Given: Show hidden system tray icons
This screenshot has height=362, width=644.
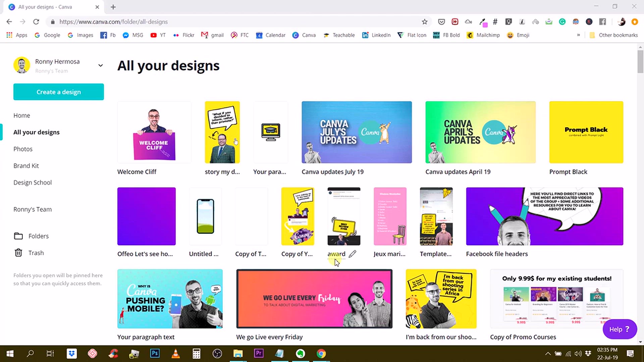Looking at the screenshot, I should 548,353.
